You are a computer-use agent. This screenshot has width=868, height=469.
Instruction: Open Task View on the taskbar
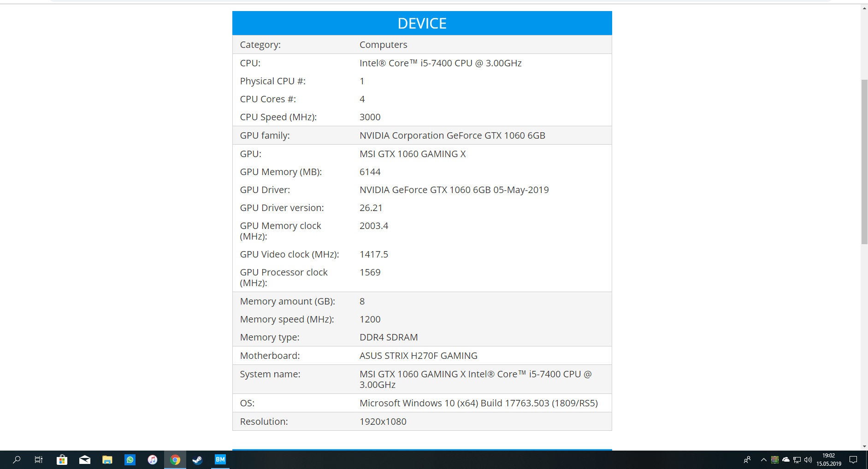39,460
